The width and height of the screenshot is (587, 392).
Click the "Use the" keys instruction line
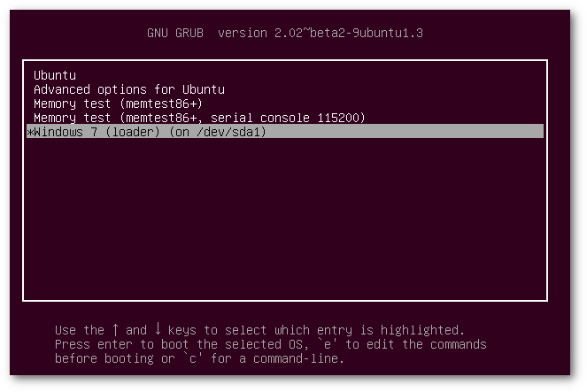click(259, 330)
